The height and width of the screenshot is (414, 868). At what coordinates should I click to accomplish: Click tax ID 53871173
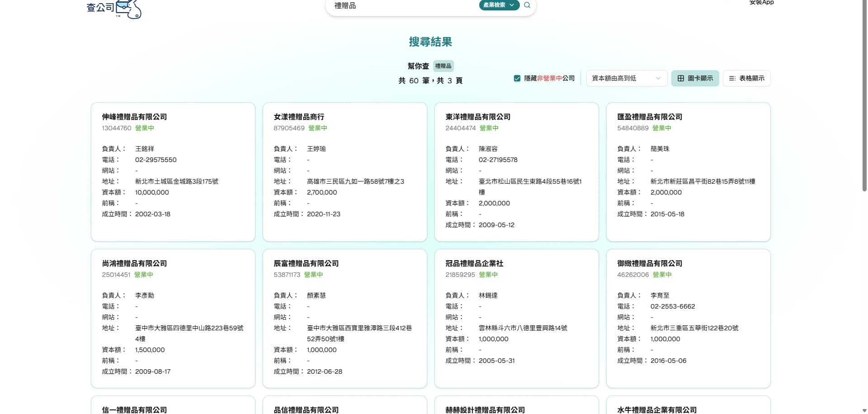(x=287, y=275)
